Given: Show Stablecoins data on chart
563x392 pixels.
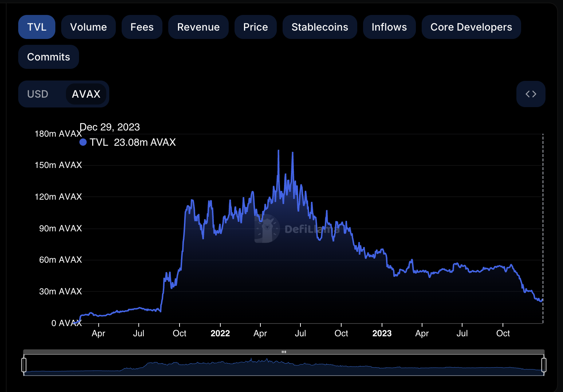Looking at the screenshot, I should click(x=320, y=27).
